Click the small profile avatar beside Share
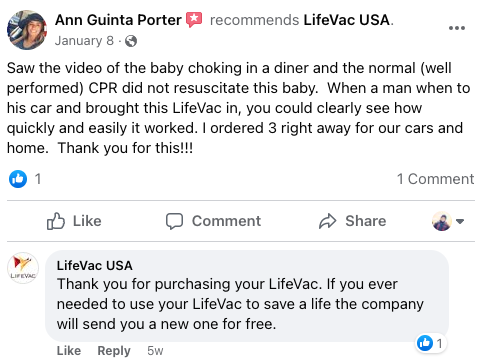 tap(442, 221)
